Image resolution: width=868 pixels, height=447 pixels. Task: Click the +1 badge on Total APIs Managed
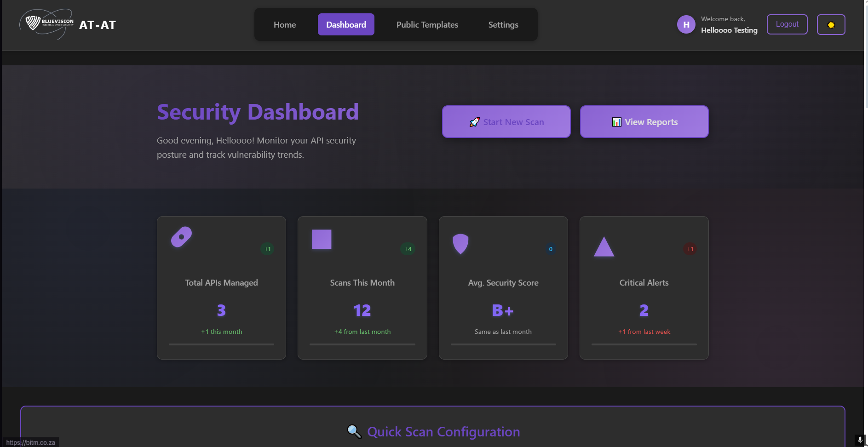click(267, 249)
